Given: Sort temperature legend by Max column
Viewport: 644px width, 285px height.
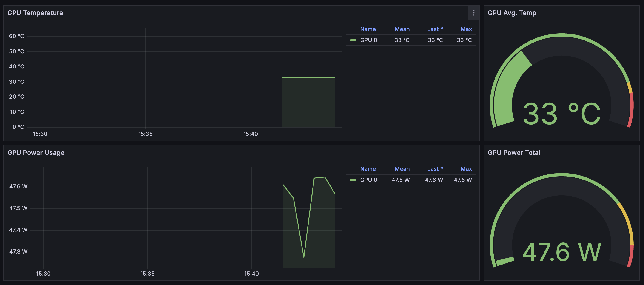Looking at the screenshot, I should point(466,29).
